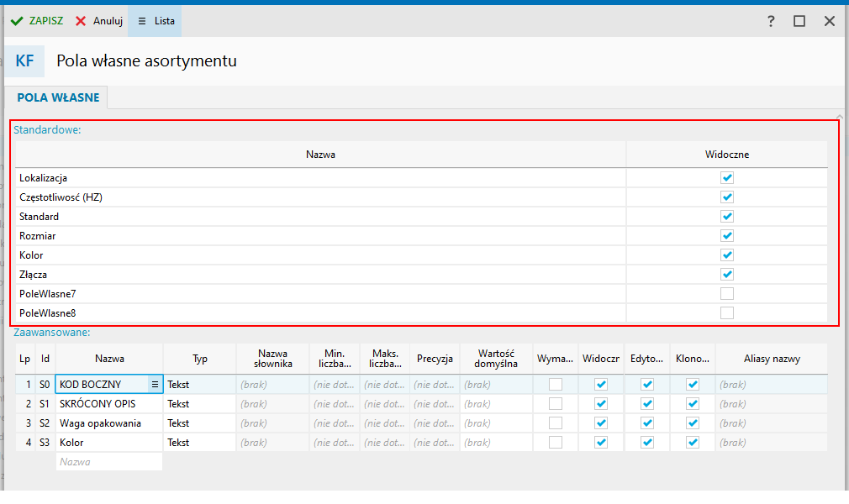Image resolution: width=849 pixels, height=504 pixels.
Task: Check Wymagane for KOD BOCZNY row
Action: (556, 385)
